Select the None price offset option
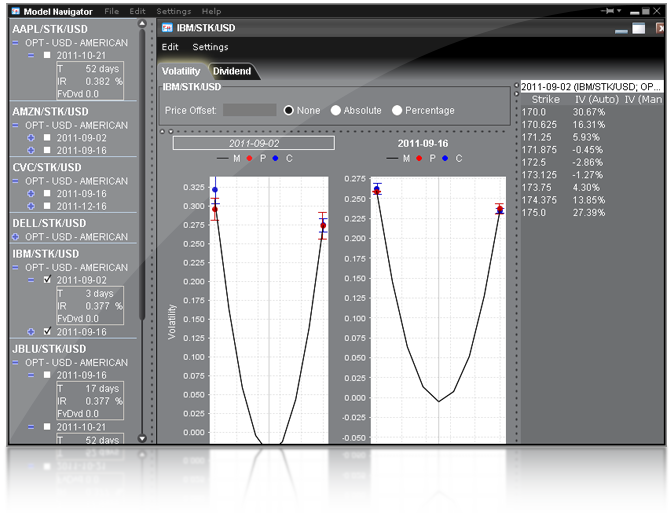 click(x=288, y=110)
